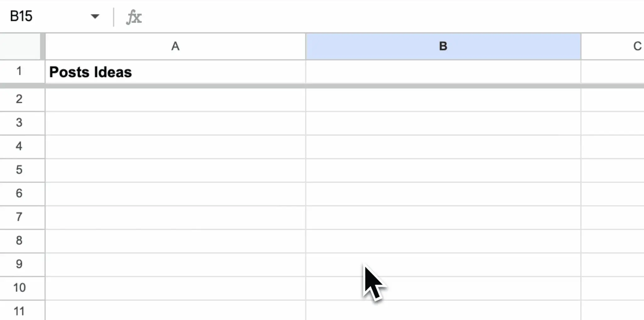Image resolution: width=644 pixels, height=320 pixels.
Task: Click the select-all corner box
Action: click(x=20, y=46)
